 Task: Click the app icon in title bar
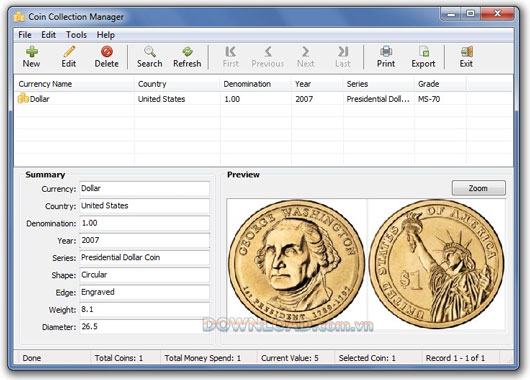tap(19, 17)
